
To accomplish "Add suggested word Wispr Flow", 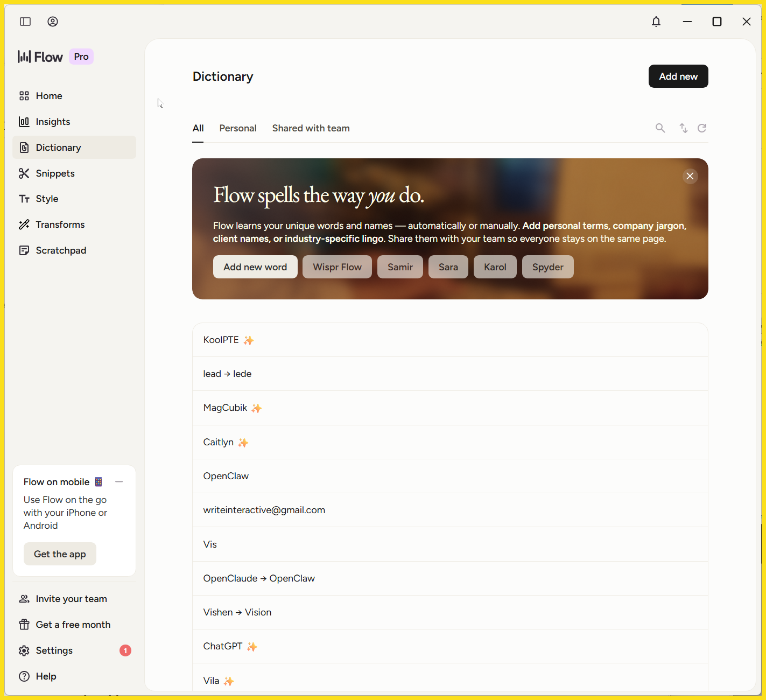I will pos(337,267).
